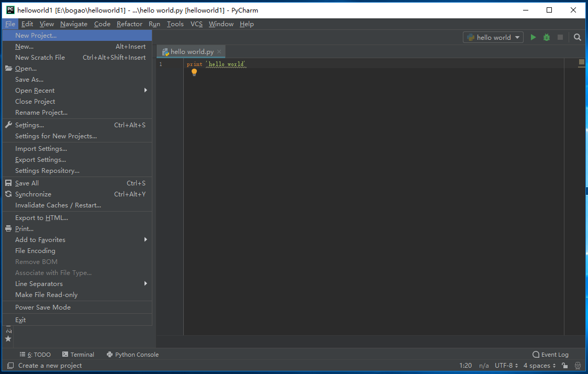Image resolution: width=588 pixels, height=374 pixels.
Task: Debug hello world with bug icon
Action: (x=547, y=37)
